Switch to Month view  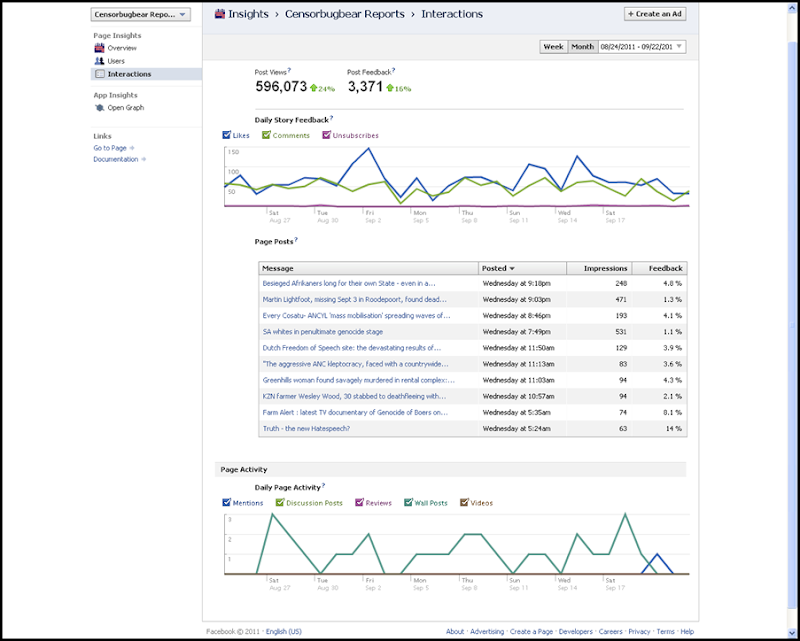pyautogui.click(x=583, y=46)
